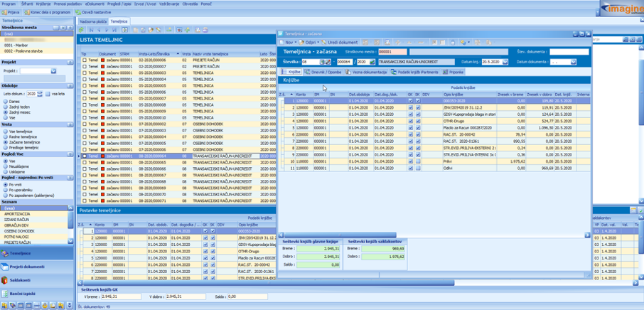Click the search icon in the top-right panel
This screenshot has height=310, width=644.
[626, 39]
